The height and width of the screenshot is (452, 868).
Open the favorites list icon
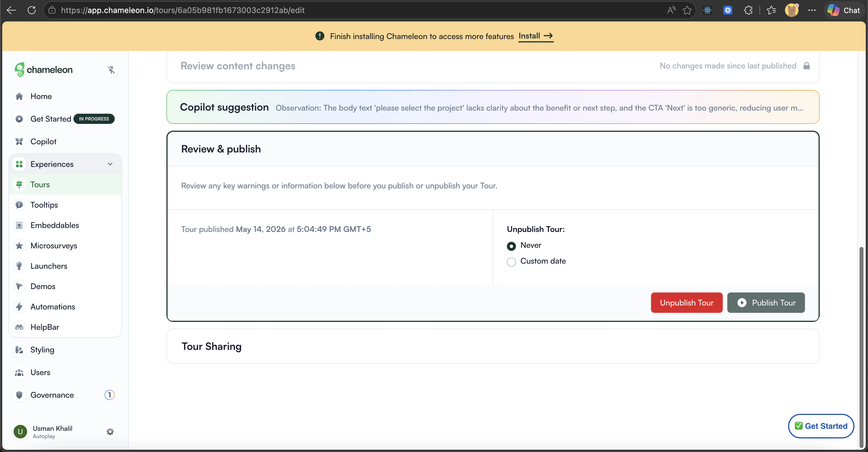tap(772, 10)
